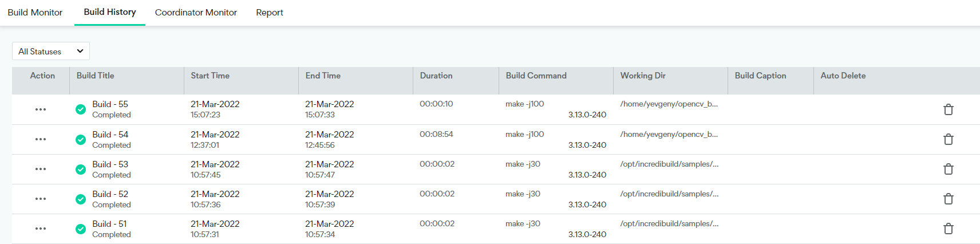Click trash icon for Build - 54
The width and height of the screenshot is (980, 244).
pos(948,139)
